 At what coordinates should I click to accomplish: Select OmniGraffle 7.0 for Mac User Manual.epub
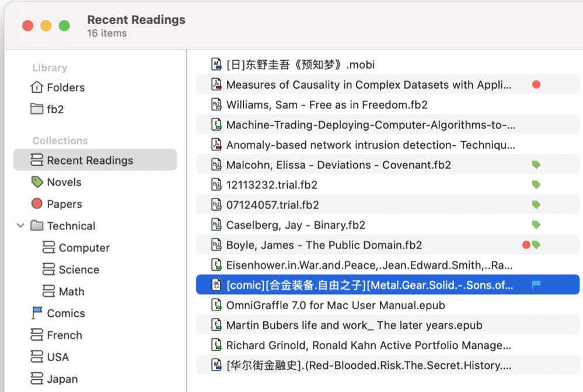(x=387, y=305)
